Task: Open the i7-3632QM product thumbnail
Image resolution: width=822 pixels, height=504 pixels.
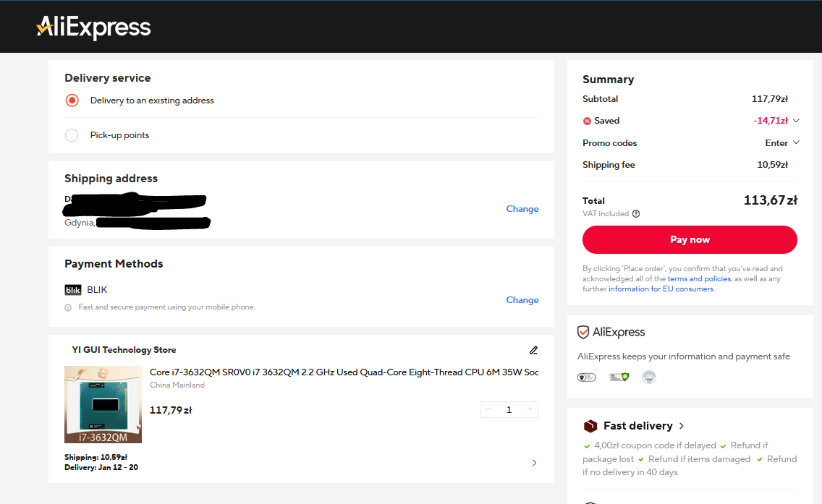Action: (x=103, y=404)
